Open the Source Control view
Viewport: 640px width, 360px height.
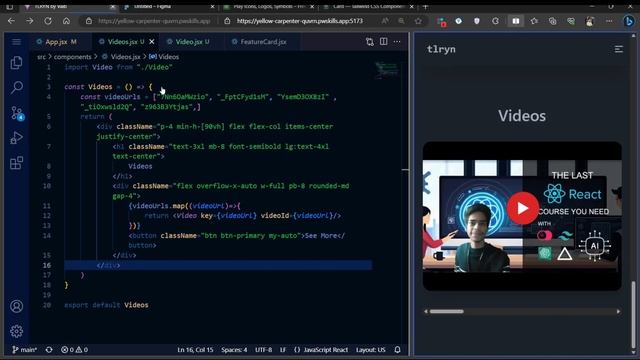(17, 113)
